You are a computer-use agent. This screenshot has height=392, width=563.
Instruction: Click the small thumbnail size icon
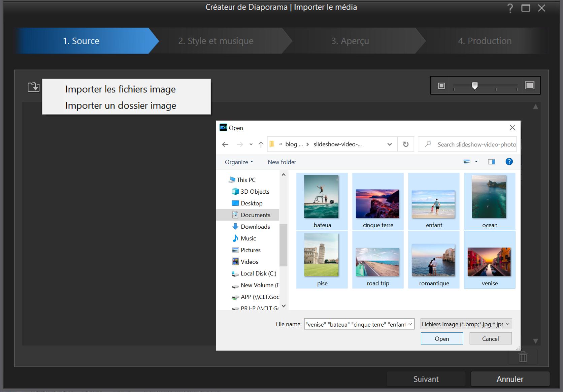(441, 86)
